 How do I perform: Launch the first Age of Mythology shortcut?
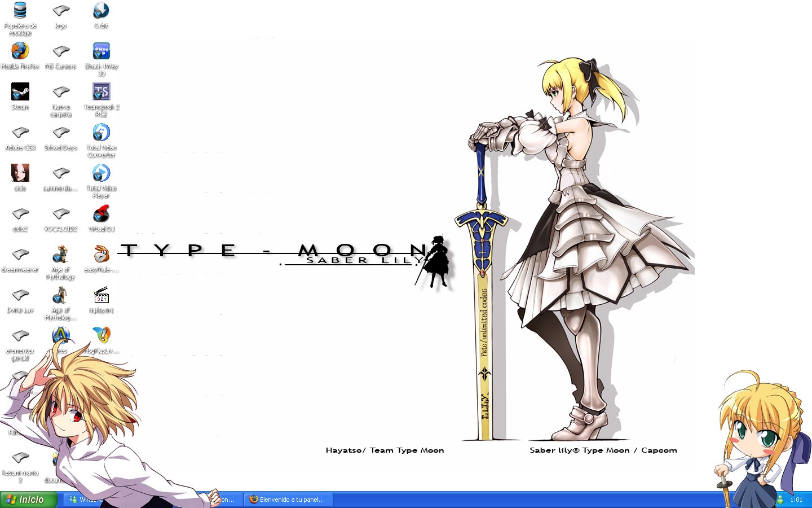[61, 262]
